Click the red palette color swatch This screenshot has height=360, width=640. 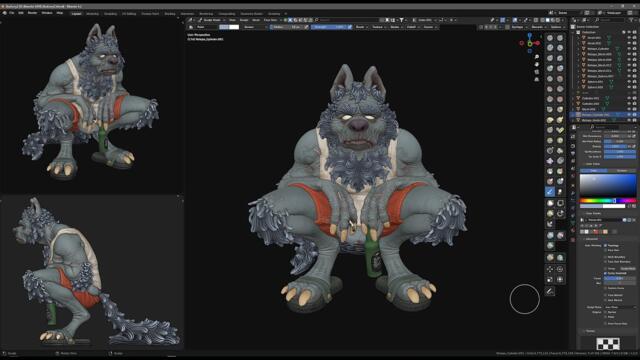tap(596, 232)
